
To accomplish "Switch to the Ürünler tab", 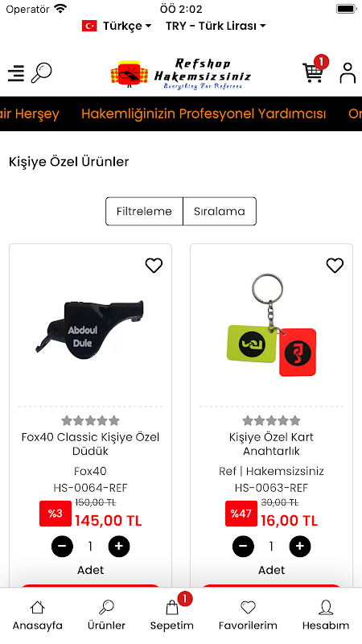I will (x=106, y=615).
